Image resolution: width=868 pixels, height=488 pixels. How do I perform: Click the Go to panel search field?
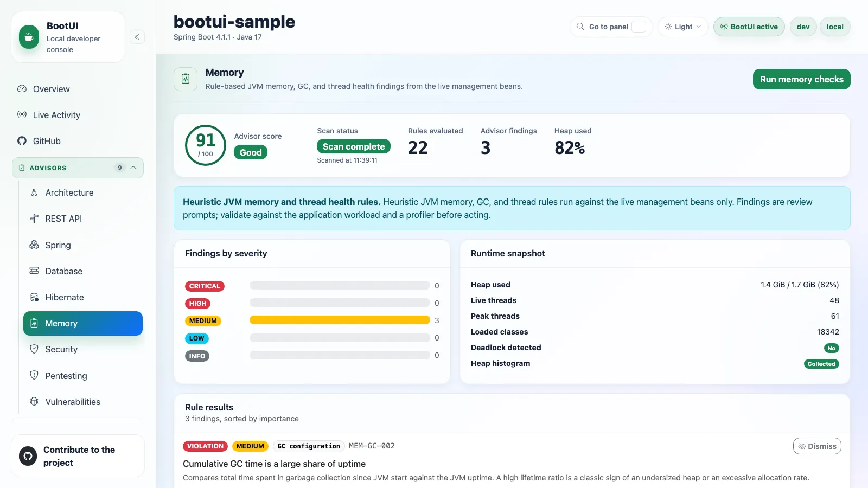pos(611,27)
